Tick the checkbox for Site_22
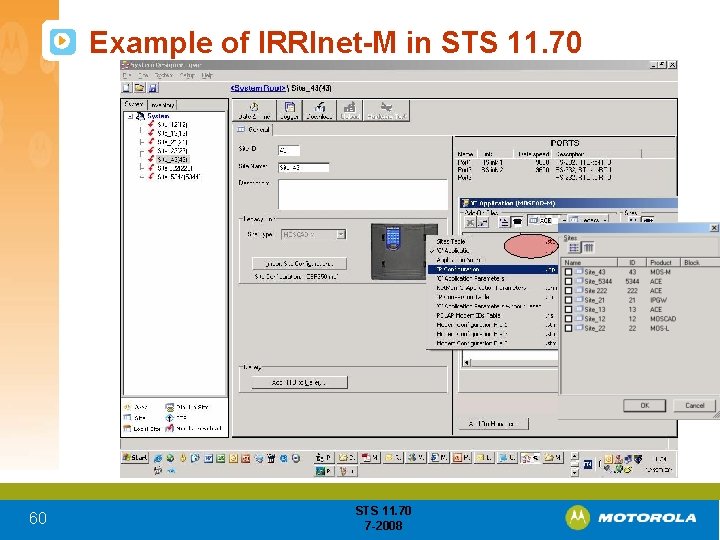 (x=568, y=328)
